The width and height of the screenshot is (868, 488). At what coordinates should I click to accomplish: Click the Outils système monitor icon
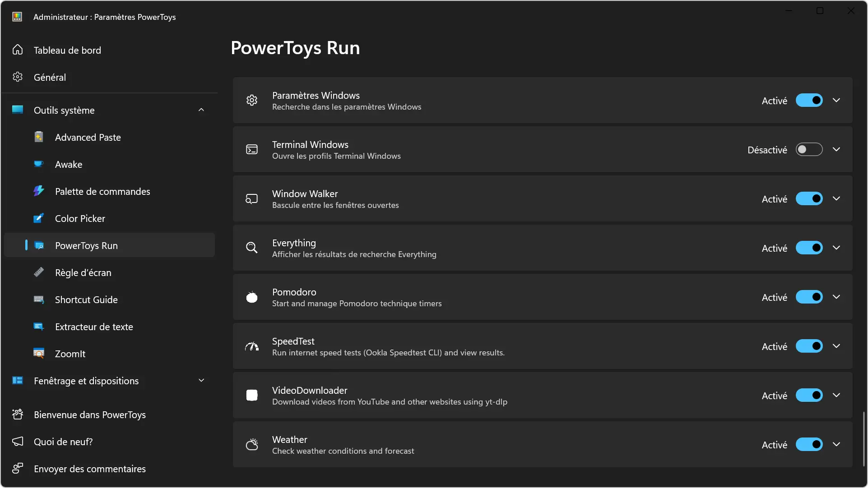point(18,110)
